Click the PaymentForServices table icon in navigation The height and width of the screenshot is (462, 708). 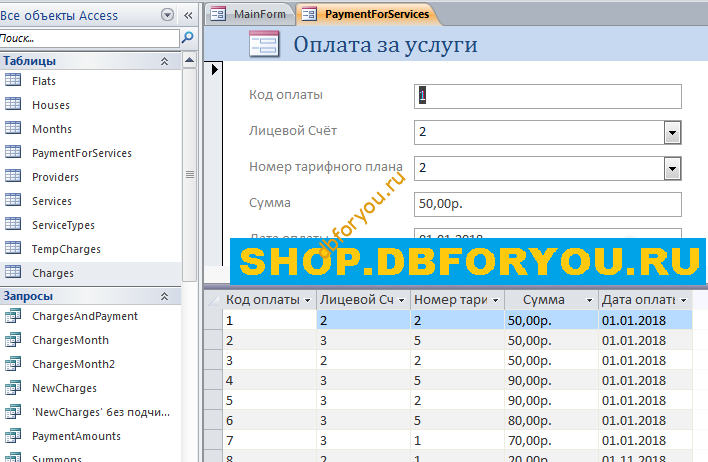click(13, 152)
